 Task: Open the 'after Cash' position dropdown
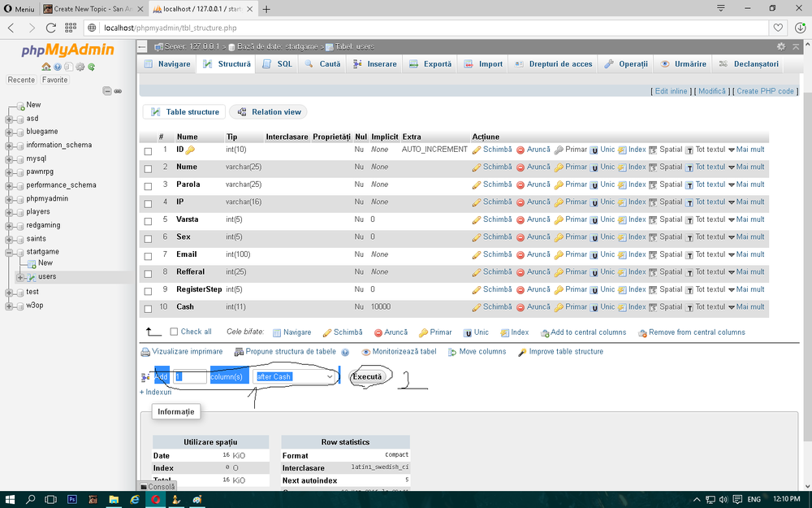coord(294,376)
